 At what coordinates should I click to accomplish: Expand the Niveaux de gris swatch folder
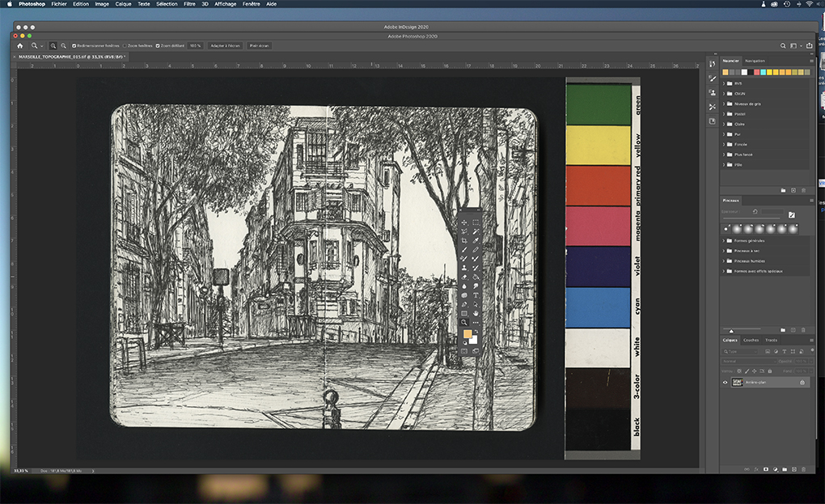tap(724, 104)
